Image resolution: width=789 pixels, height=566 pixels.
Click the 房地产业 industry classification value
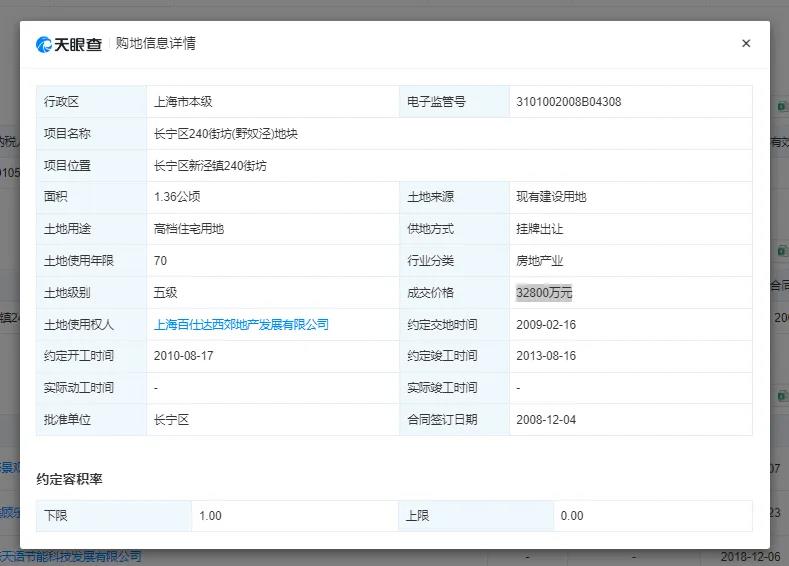540,261
